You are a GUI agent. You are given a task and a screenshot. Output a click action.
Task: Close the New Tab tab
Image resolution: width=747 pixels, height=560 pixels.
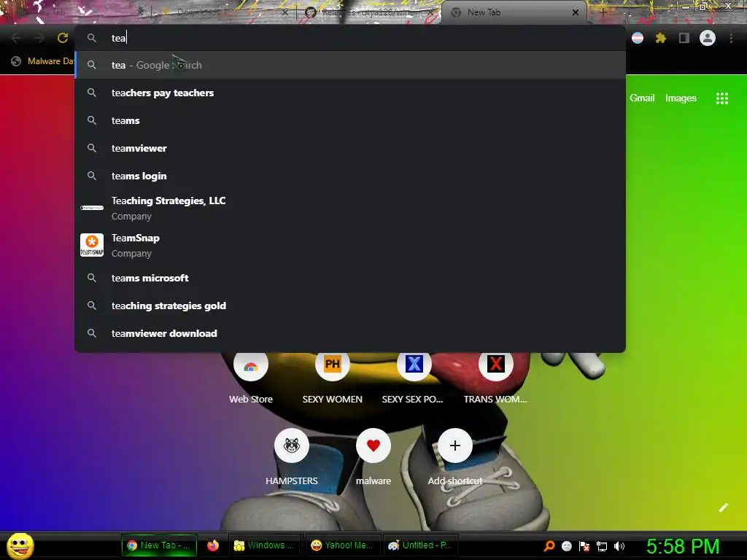(x=575, y=12)
